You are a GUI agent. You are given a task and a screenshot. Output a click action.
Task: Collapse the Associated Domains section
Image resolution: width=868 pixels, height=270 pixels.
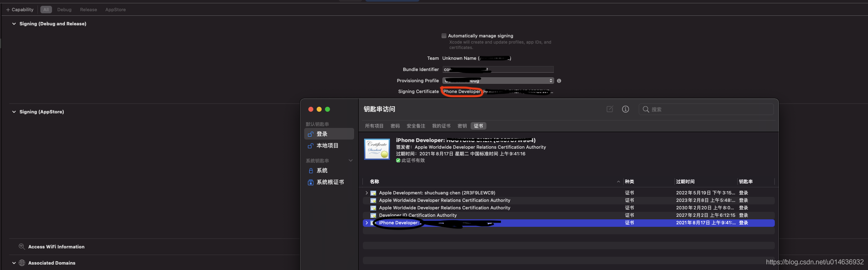tap(14, 263)
